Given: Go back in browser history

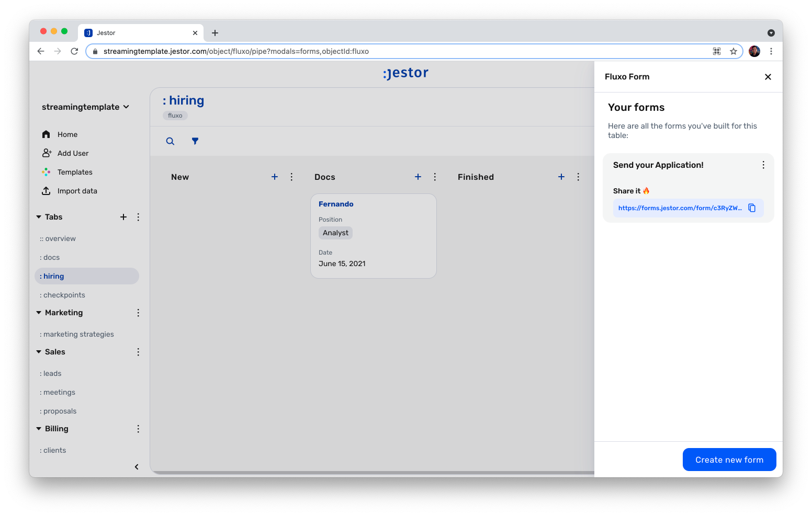Looking at the screenshot, I should [x=41, y=51].
